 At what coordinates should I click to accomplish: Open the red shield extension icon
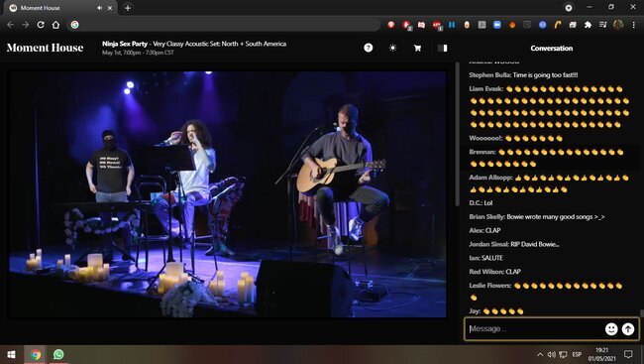coord(391,25)
